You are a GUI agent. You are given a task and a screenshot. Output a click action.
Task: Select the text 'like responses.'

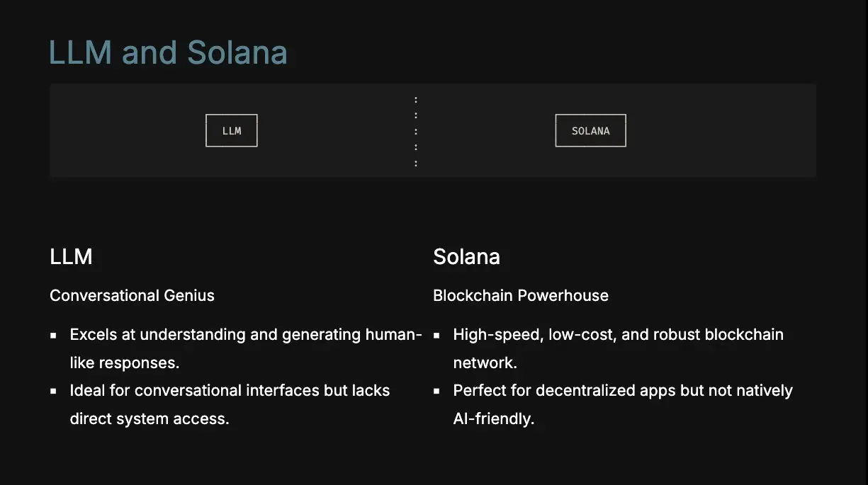(x=125, y=363)
